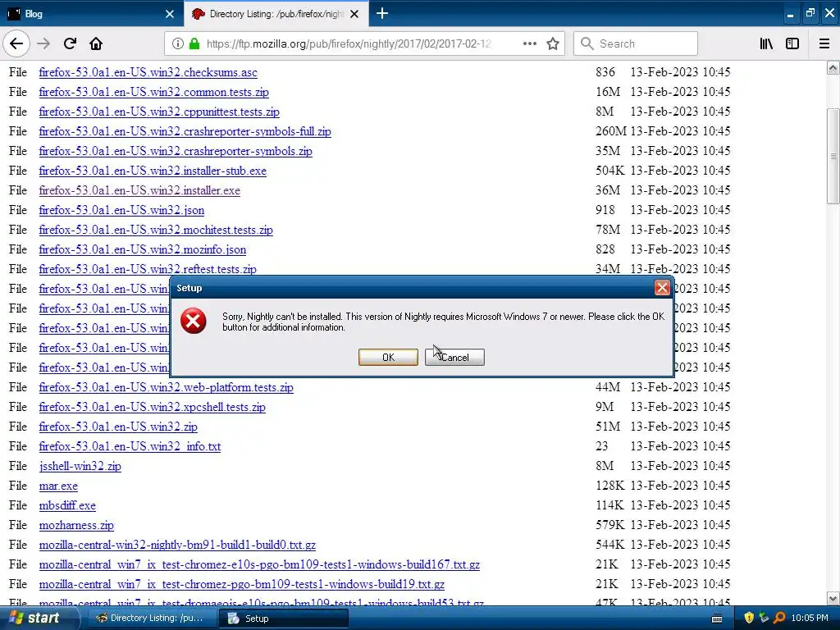Open nightly-bm91-build1-build0.txt.gz log

tap(177, 545)
